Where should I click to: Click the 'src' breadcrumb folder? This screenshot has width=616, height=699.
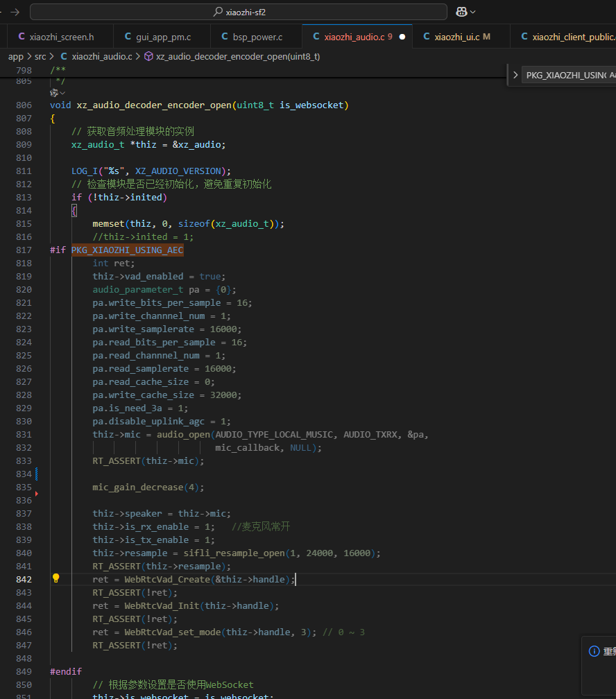pyautogui.click(x=40, y=56)
